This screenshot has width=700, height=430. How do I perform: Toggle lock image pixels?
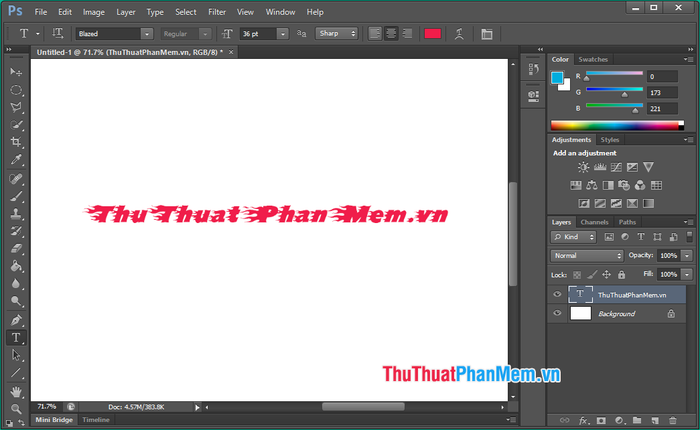click(x=592, y=275)
